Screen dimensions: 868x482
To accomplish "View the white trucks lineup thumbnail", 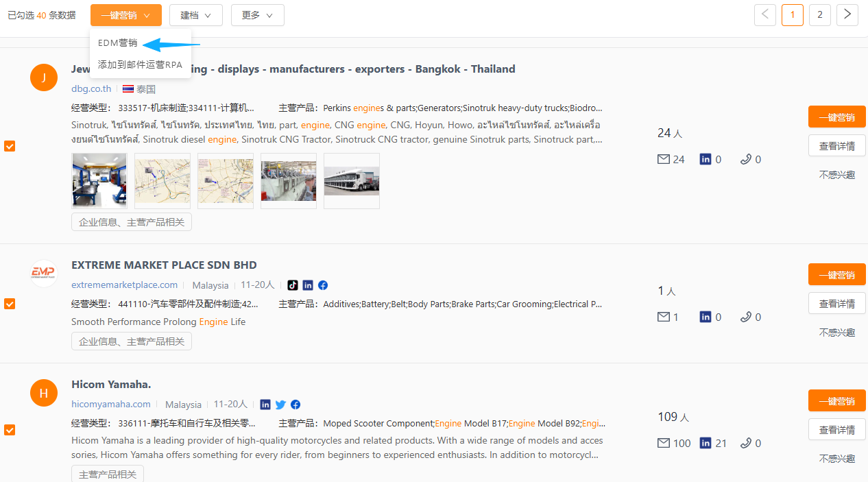I will (x=352, y=181).
